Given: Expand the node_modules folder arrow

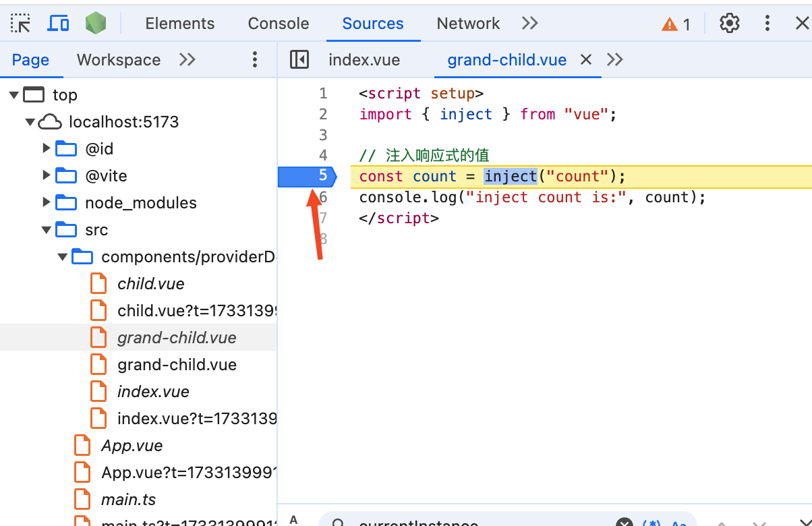Looking at the screenshot, I should click(47, 202).
